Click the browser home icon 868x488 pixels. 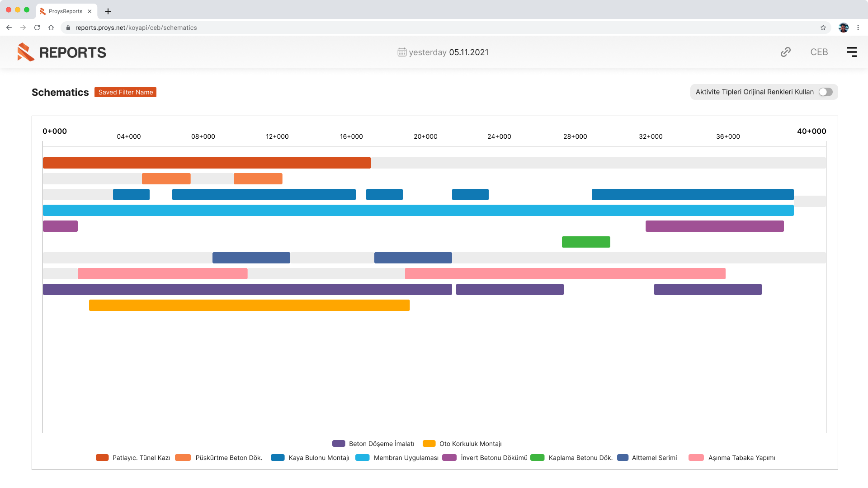(51, 28)
